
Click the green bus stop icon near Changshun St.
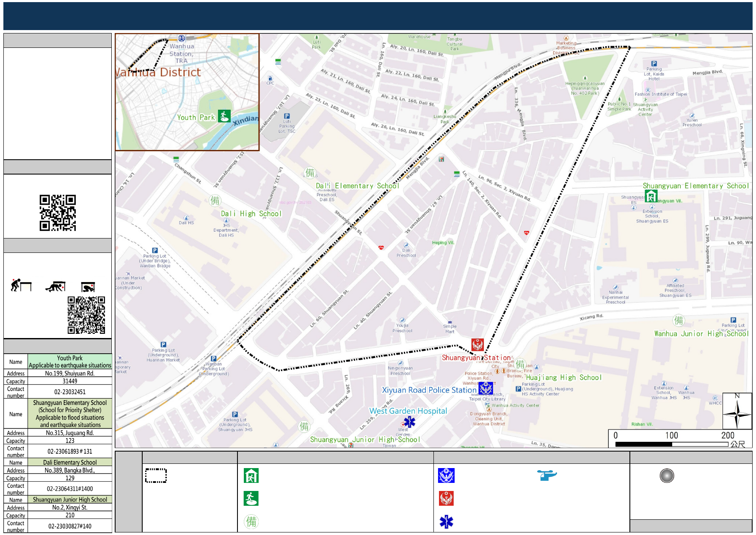[176, 159]
